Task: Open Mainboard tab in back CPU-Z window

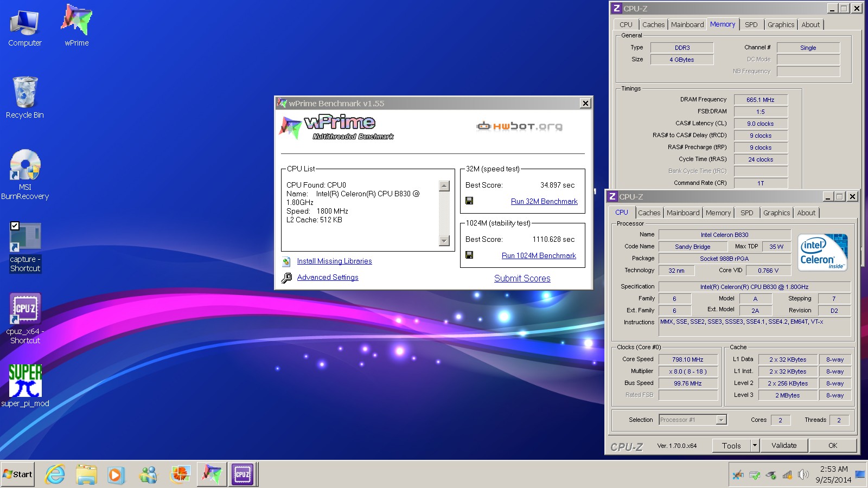Action: pyautogui.click(x=687, y=24)
